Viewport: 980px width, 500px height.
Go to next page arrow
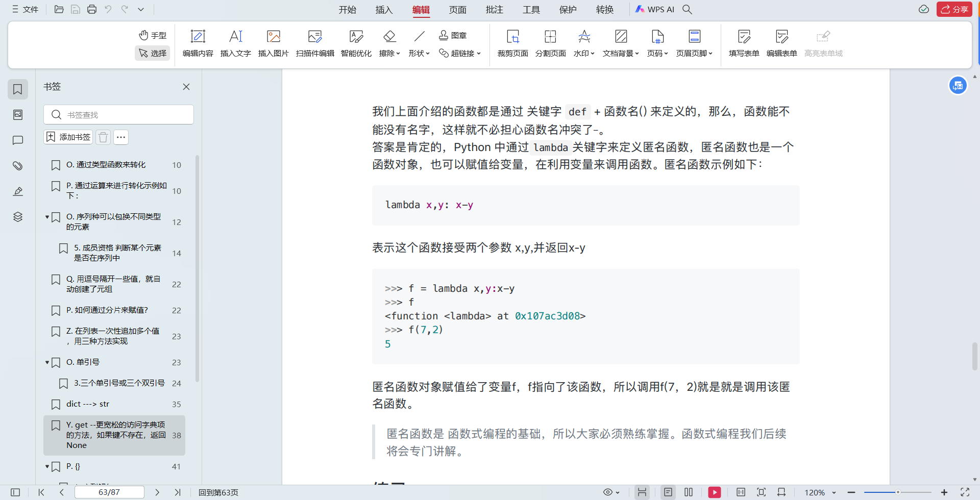(x=157, y=492)
